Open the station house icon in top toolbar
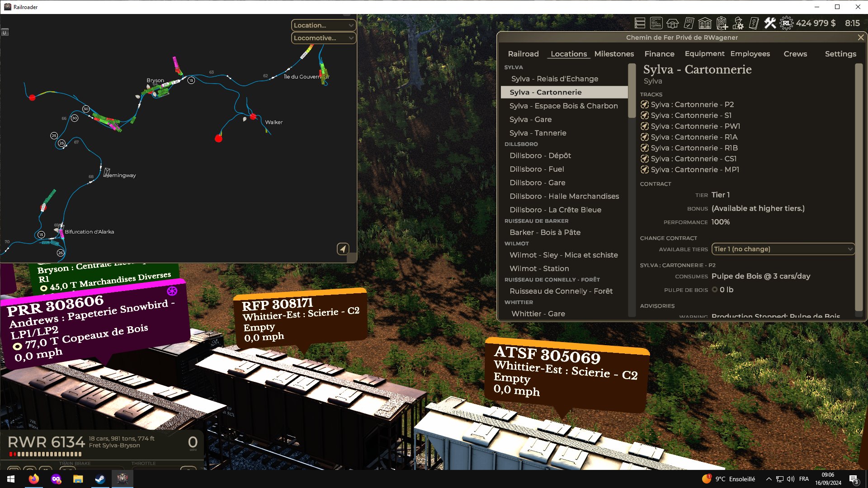 (x=672, y=23)
